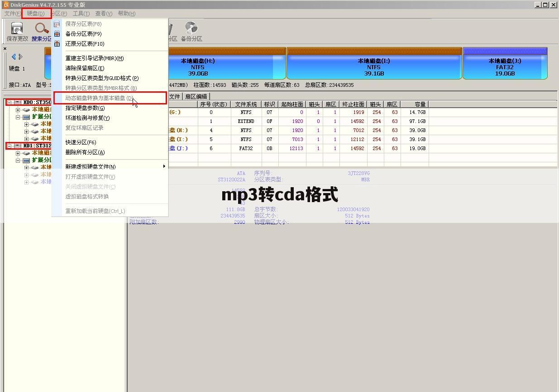Click the 备份分区 disc toolbar icon
This screenshot has width=559, height=392.
pos(191,28)
